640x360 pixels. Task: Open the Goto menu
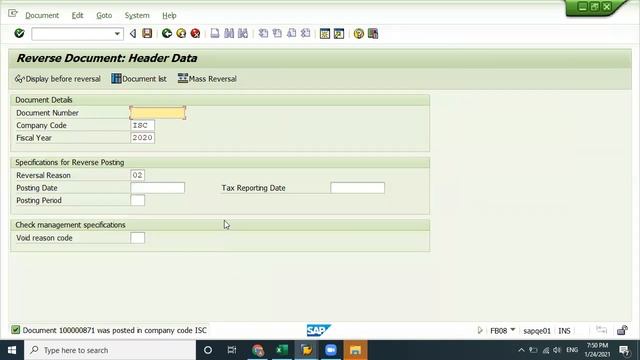(x=104, y=16)
